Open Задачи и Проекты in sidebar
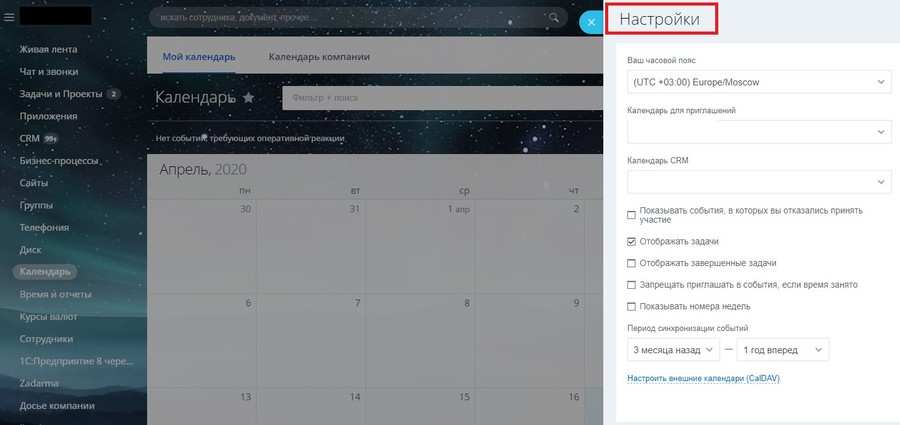 click(61, 94)
